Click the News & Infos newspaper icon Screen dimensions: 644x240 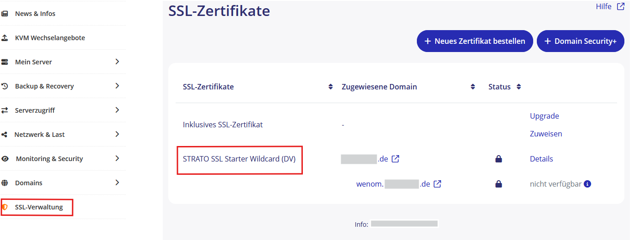pos(5,14)
